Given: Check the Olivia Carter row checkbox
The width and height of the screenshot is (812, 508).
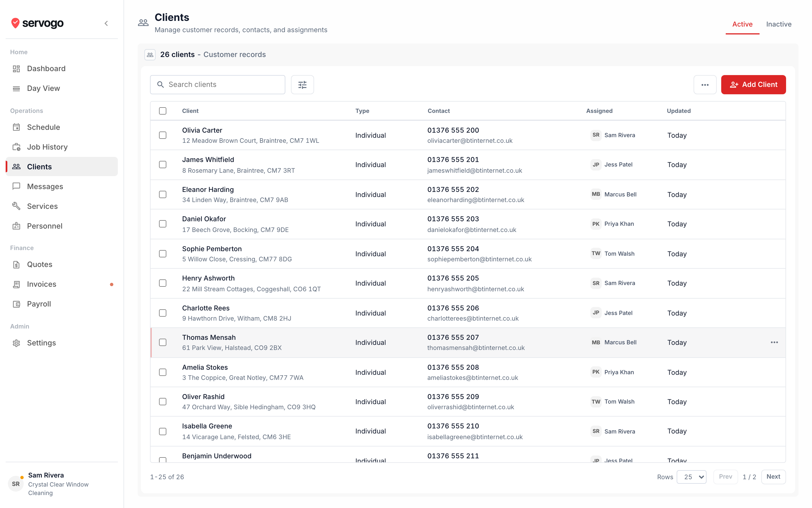Looking at the screenshot, I should pyautogui.click(x=163, y=135).
